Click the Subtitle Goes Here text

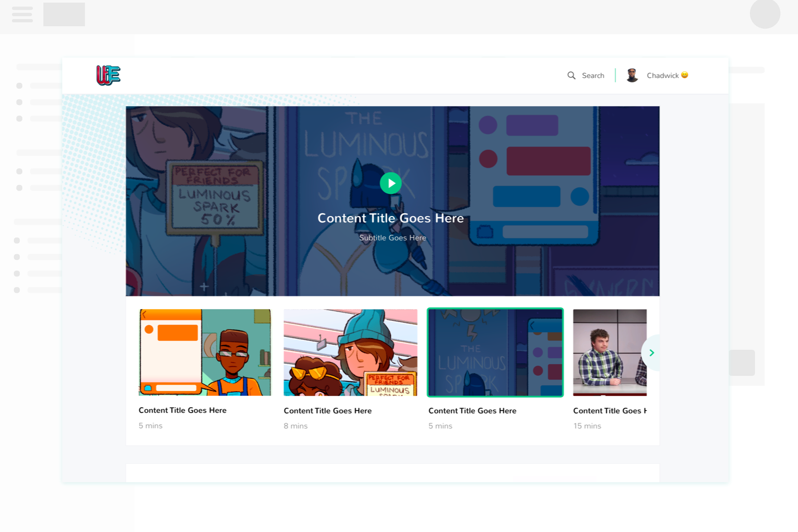click(393, 238)
